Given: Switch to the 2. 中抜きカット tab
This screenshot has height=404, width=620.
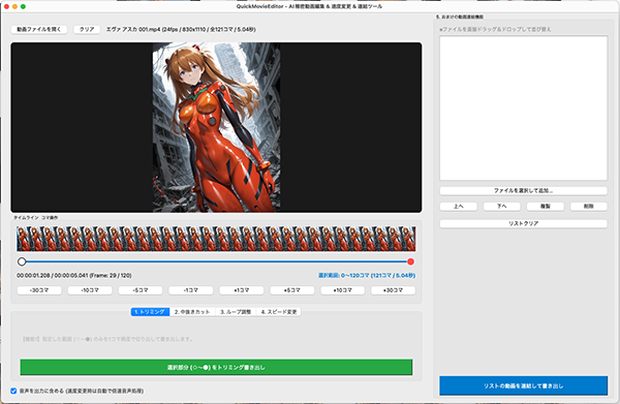Looking at the screenshot, I should (x=192, y=312).
